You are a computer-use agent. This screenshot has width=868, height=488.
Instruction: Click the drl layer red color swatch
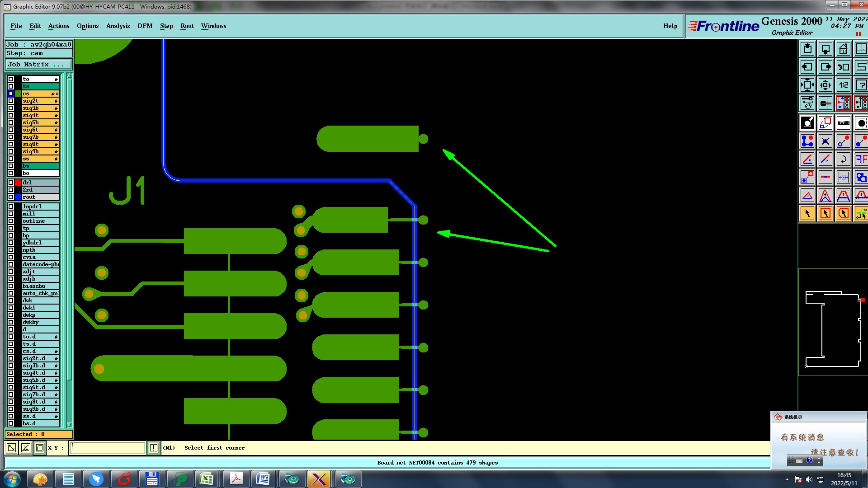point(18,183)
